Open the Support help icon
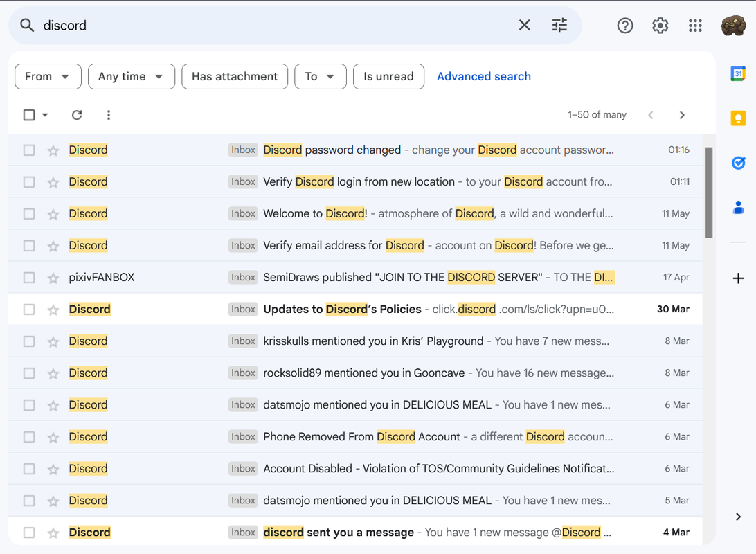Screen dimensions: 756x554 (624, 26)
